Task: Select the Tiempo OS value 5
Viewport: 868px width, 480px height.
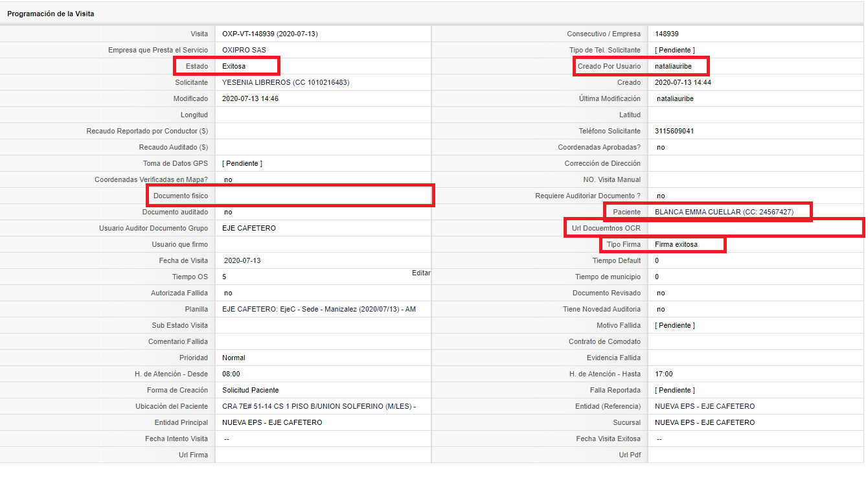Action: click(x=224, y=277)
